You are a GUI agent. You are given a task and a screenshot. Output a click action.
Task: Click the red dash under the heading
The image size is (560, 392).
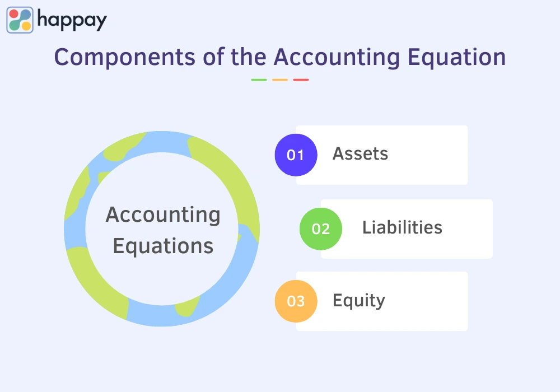[x=301, y=80]
